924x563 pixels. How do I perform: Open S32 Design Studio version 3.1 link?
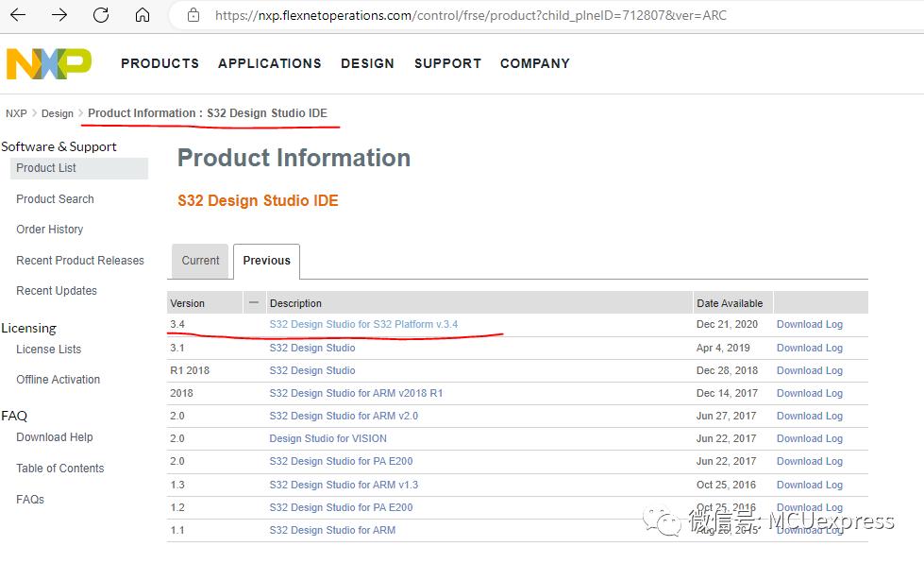click(x=312, y=348)
